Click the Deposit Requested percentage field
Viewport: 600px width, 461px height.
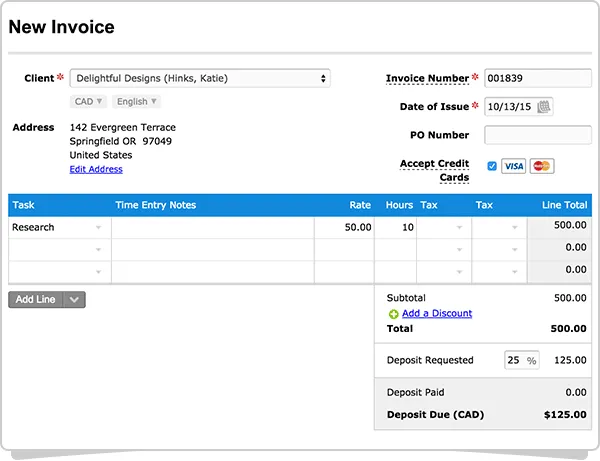click(x=514, y=360)
